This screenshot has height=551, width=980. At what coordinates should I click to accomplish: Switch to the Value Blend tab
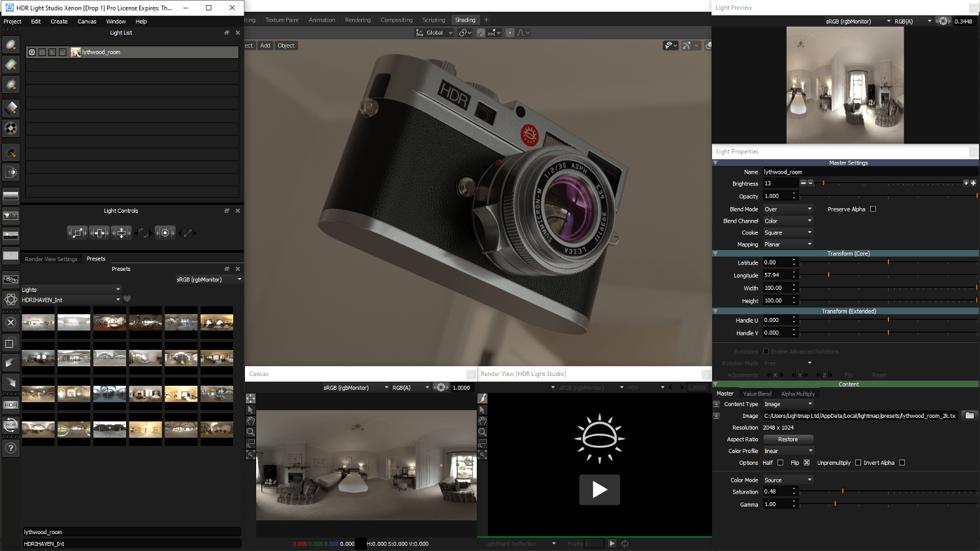tap(757, 394)
